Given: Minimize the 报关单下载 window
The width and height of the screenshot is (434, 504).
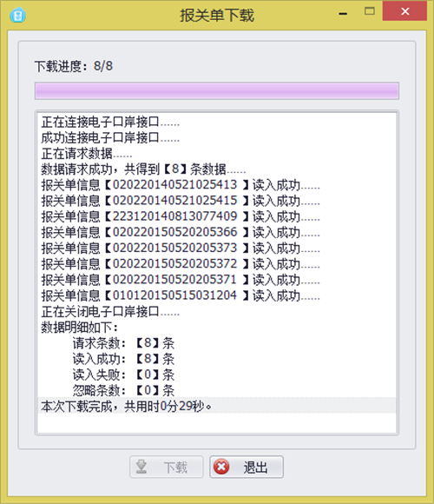Looking at the screenshot, I should 343,14.
